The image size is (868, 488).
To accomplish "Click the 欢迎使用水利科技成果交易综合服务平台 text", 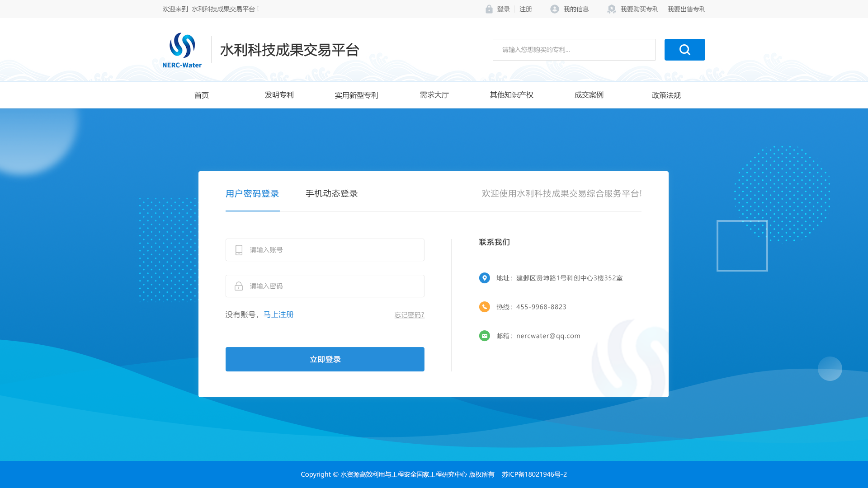I will pyautogui.click(x=561, y=193).
